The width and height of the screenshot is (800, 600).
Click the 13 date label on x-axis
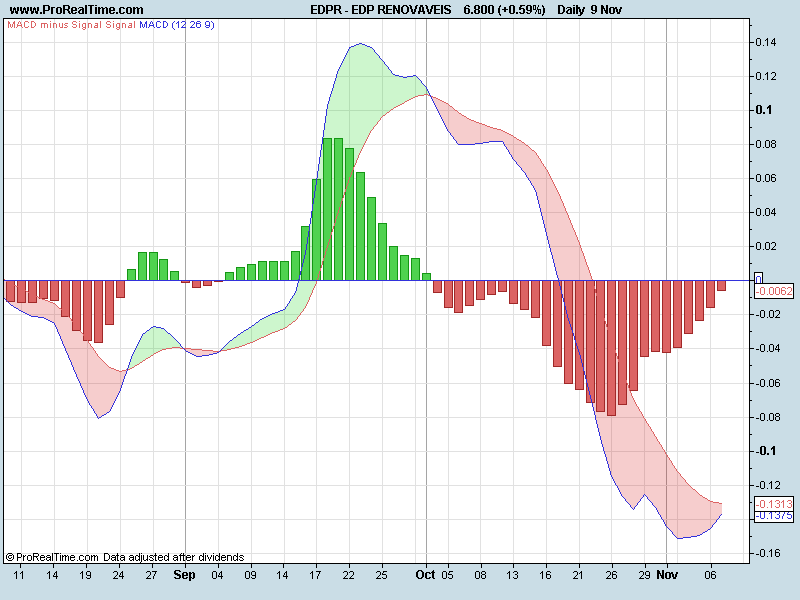tap(512, 576)
